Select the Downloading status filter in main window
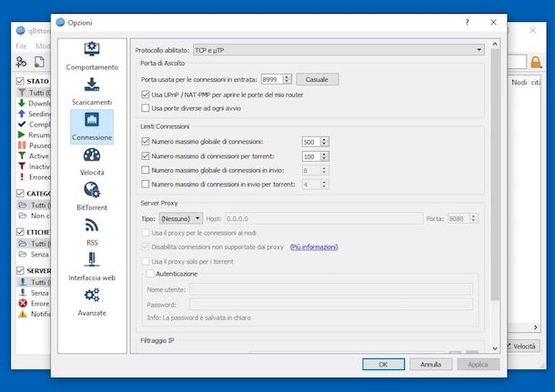Image resolution: width=555 pixels, height=392 pixels. point(35,104)
